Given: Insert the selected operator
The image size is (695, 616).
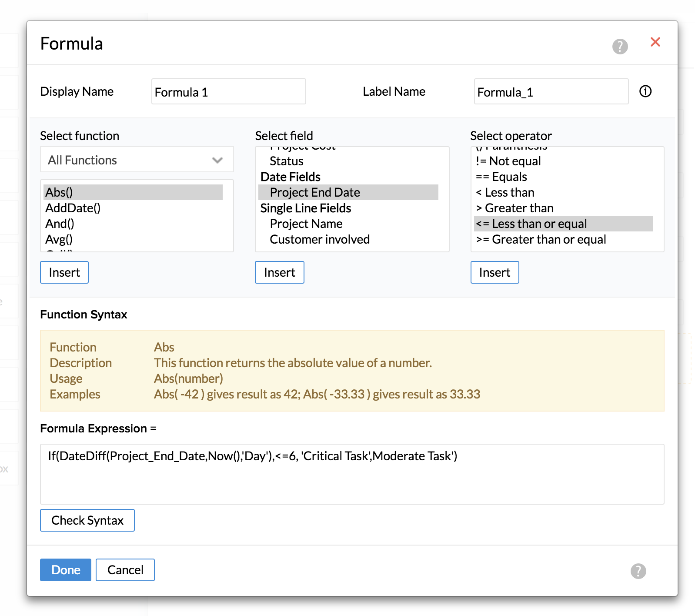Looking at the screenshot, I should (x=495, y=272).
